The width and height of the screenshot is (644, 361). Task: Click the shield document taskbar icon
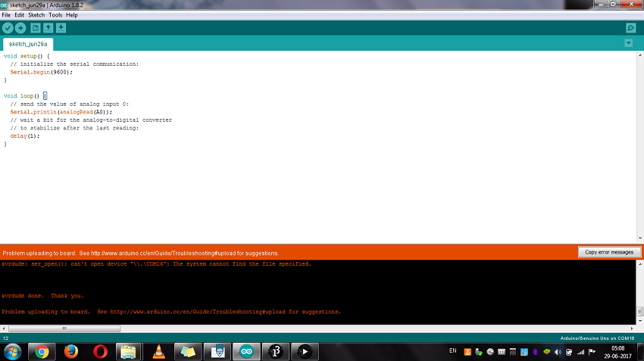click(217, 352)
